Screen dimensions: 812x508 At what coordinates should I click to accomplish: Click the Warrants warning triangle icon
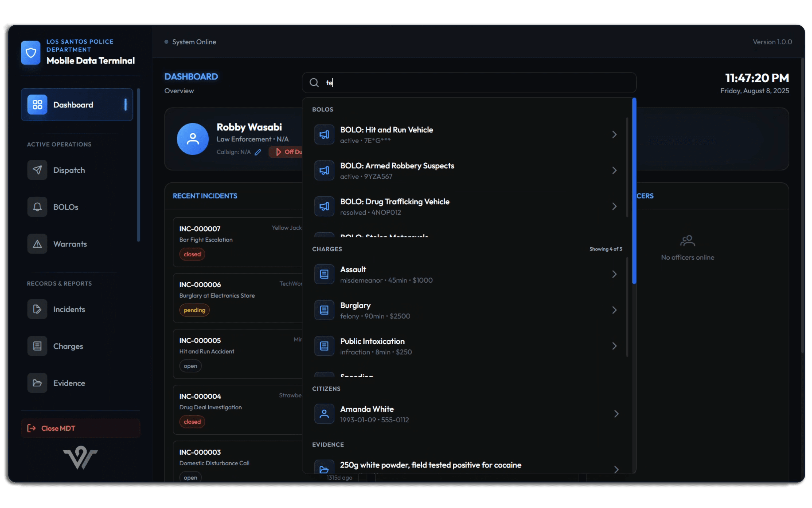click(37, 244)
